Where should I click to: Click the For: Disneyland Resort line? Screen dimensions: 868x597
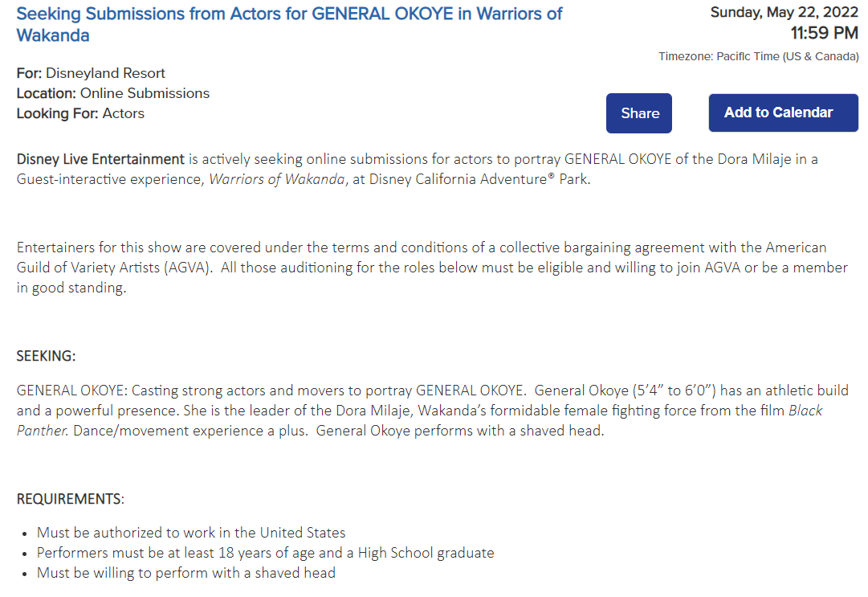click(91, 73)
